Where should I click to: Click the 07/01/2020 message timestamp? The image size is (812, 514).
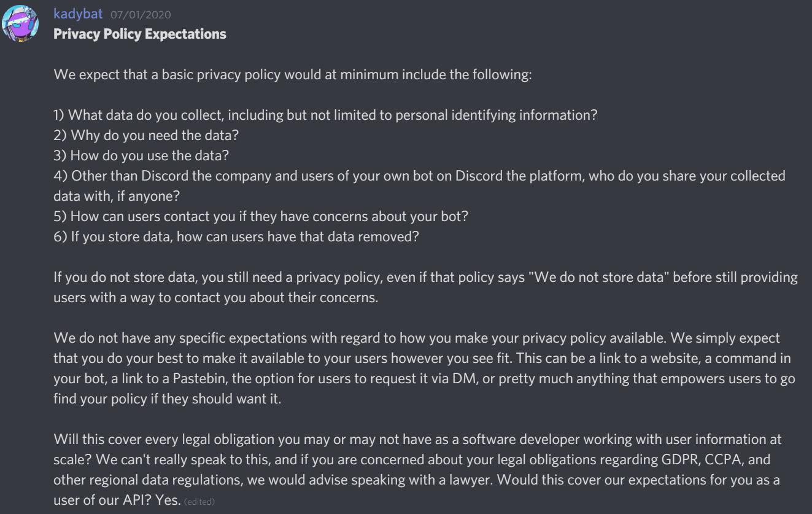141,15
